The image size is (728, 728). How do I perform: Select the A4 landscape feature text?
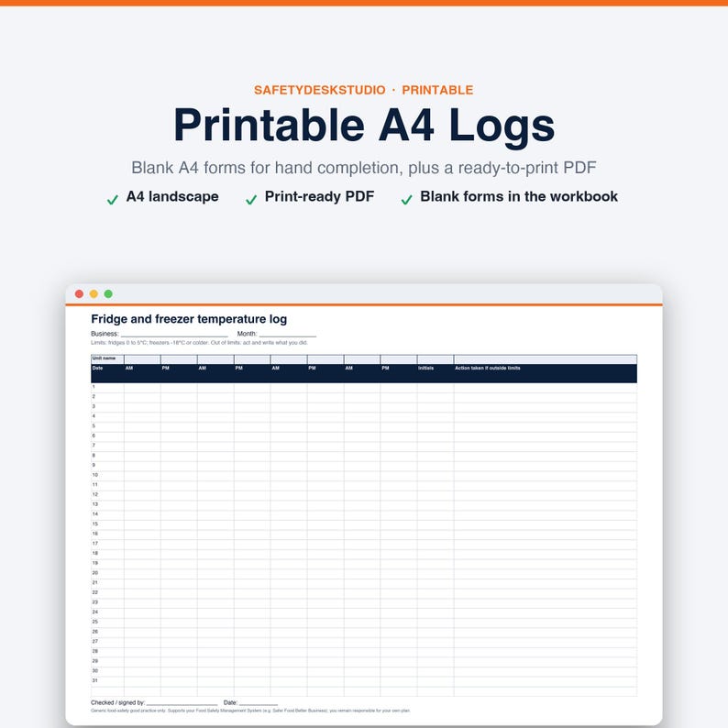click(x=172, y=196)
